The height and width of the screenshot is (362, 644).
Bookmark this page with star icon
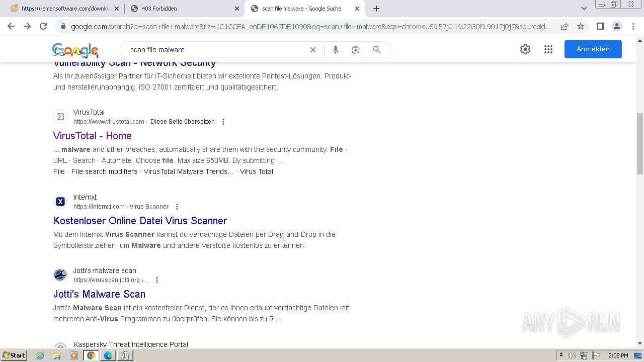(581, 26)
